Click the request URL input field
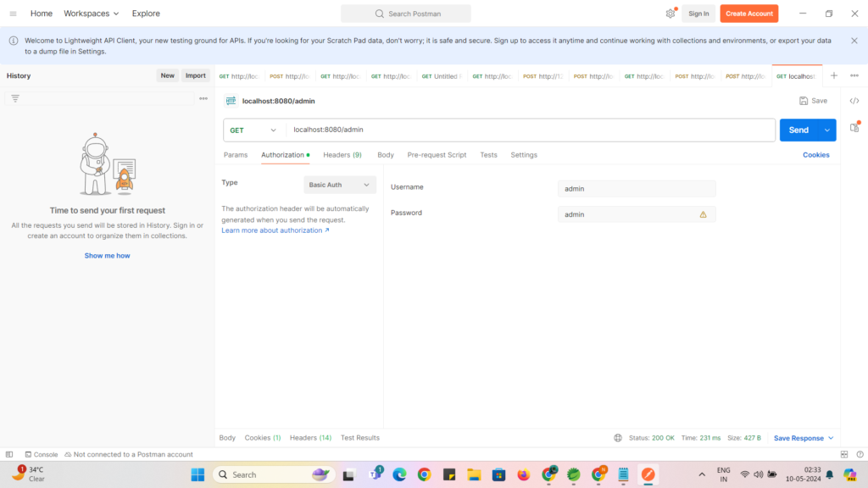 coord(531,130)
